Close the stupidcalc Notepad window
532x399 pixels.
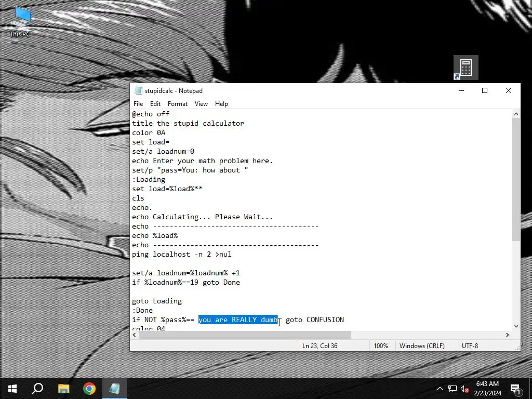pyautogui.click(x=509, y=90)
